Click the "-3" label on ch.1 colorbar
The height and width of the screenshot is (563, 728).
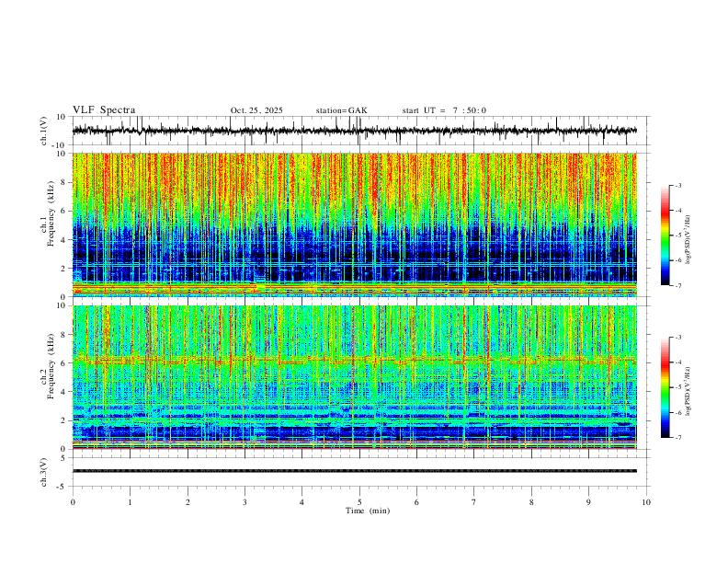pyautogui.click(x=677, y=185)
